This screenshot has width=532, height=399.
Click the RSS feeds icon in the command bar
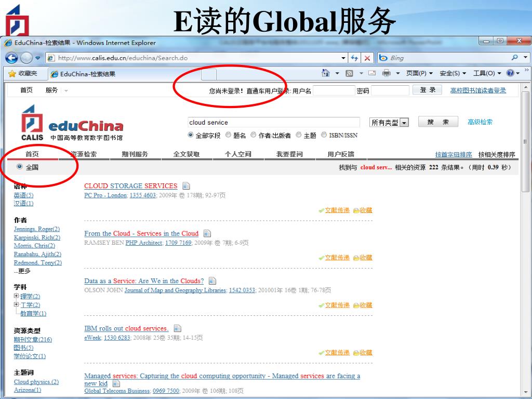click(349, 73)
